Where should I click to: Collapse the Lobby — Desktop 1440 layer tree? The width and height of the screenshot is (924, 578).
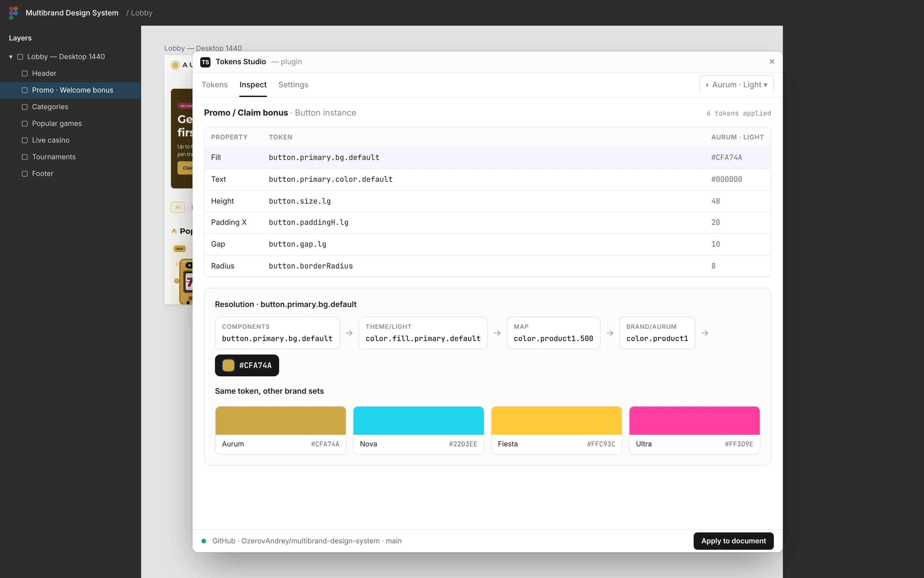(11, 57)
